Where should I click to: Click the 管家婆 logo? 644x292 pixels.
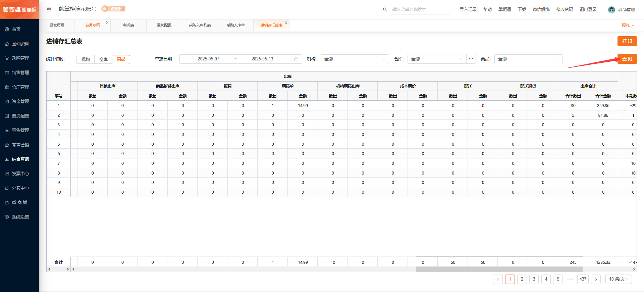click(x=19, y=9)
